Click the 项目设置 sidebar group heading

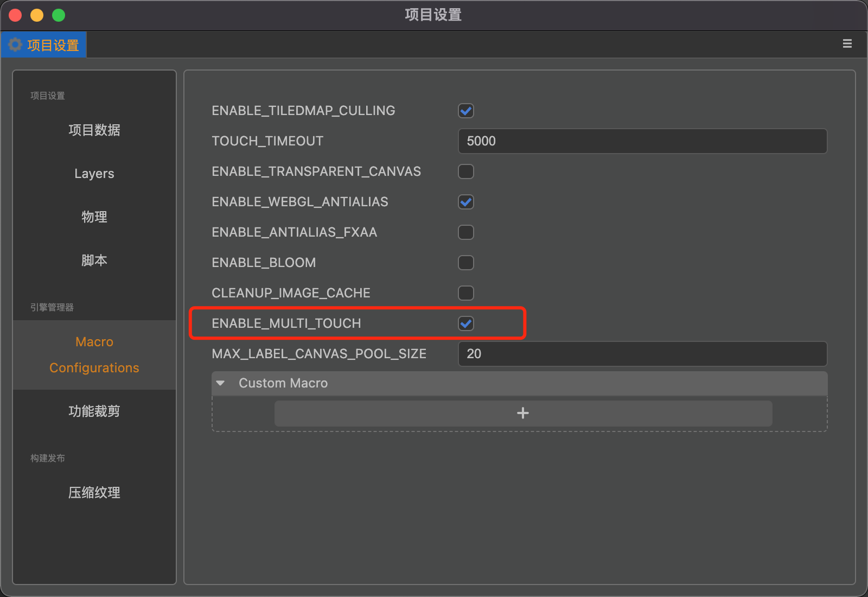point(48,96)
